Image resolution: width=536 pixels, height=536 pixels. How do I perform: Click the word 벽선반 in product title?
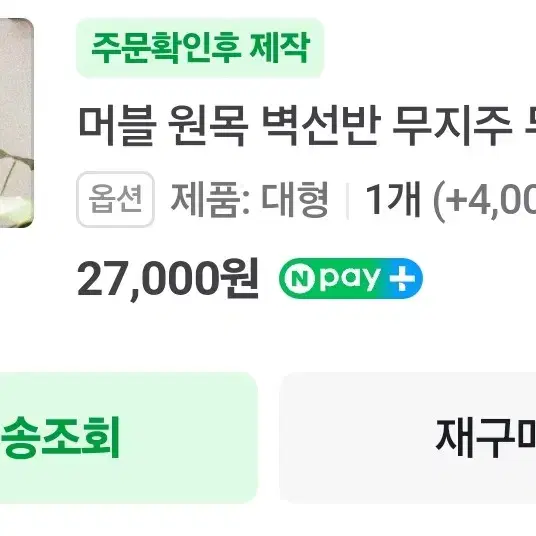pyautogui.click(x=322, y=126)
